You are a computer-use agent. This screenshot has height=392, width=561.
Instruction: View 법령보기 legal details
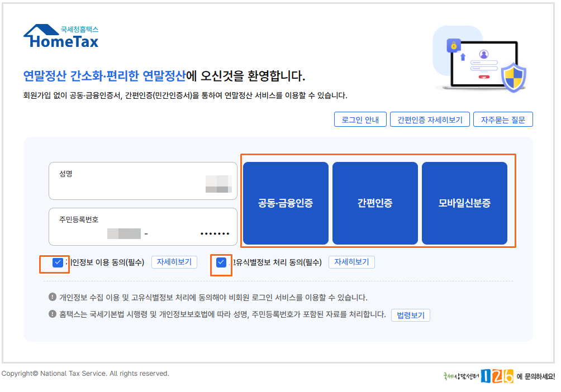[411, 315]
